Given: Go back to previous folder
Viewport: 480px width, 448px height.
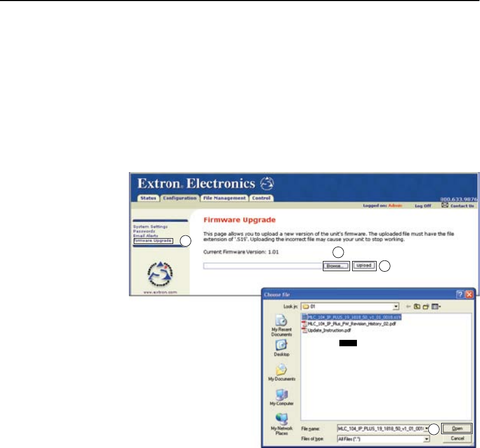Looking at the screenshot, I should (x=408, y=306).
